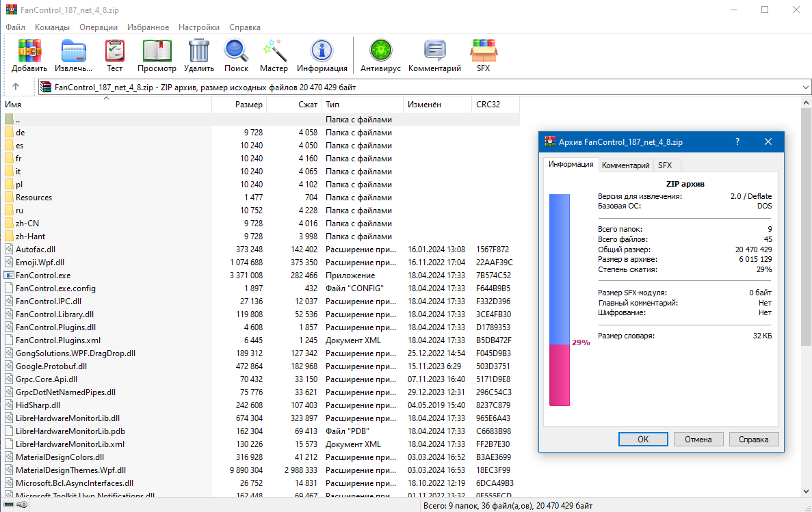Expand the archive path dropdown
The image size is (812, 512).
pos(805,87)
